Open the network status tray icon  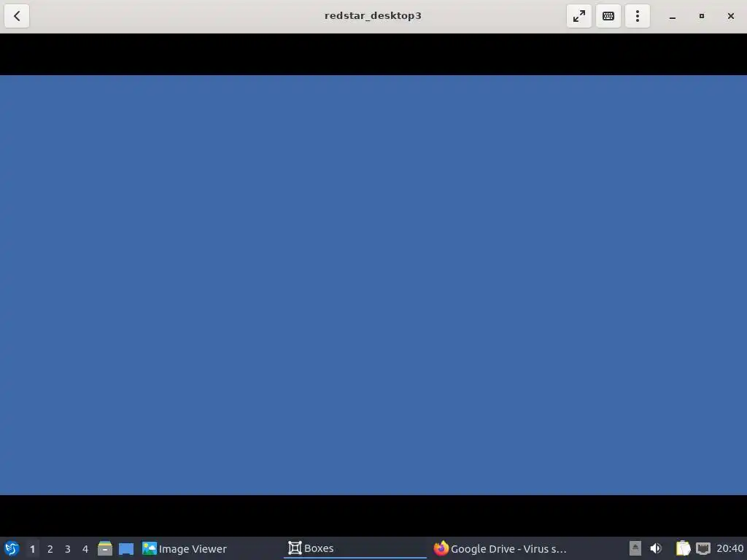pos(703,548)
